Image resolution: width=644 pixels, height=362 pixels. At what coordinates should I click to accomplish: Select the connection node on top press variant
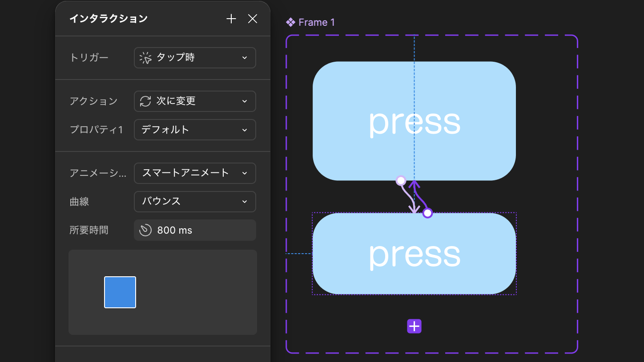pos(401,180)
